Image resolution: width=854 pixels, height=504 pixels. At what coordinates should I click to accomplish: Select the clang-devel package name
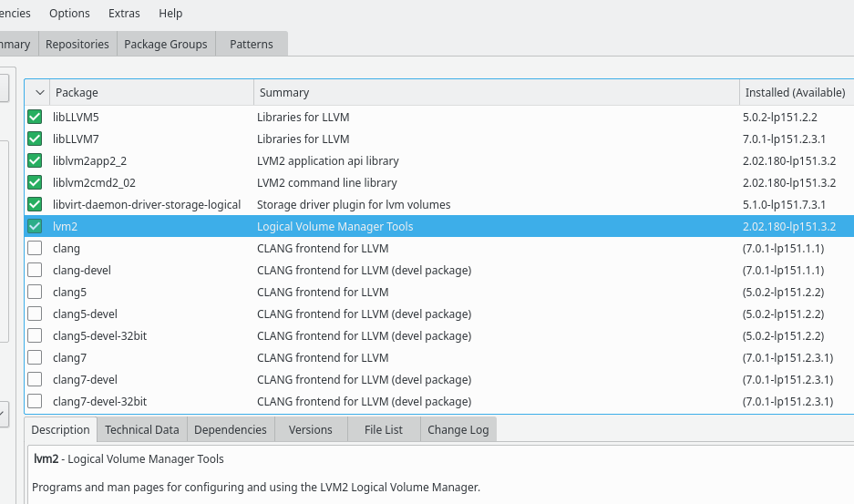coord(82,271)
